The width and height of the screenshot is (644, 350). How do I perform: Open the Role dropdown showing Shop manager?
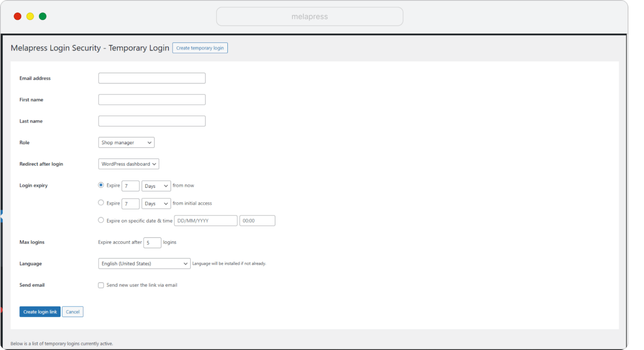pyautogui.click(x=126, y=142)
